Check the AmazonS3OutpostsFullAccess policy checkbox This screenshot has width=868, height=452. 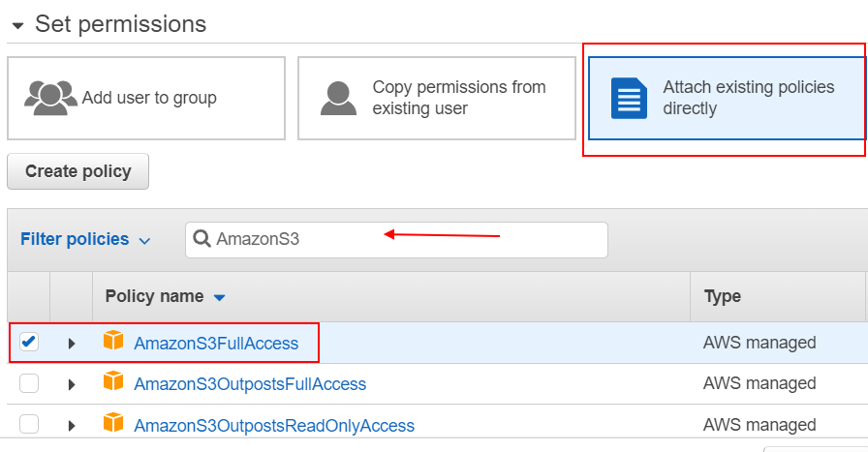tap(29, 383)
